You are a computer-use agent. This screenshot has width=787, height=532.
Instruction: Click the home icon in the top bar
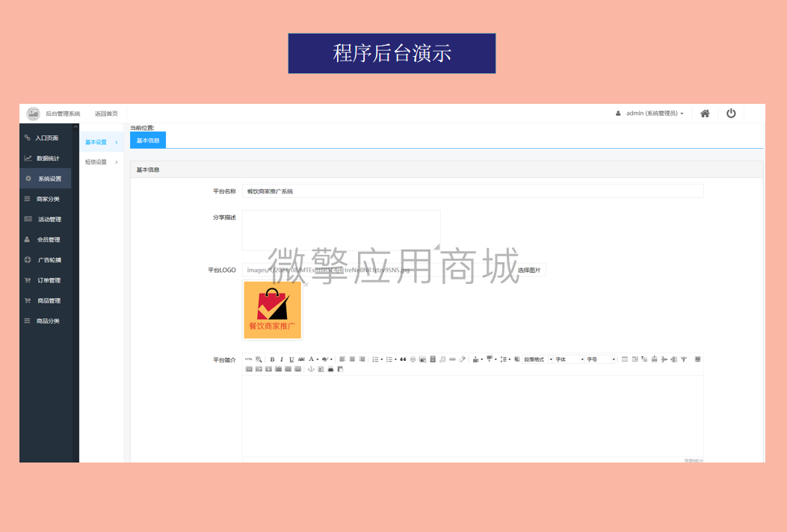[x=704, y=113]
